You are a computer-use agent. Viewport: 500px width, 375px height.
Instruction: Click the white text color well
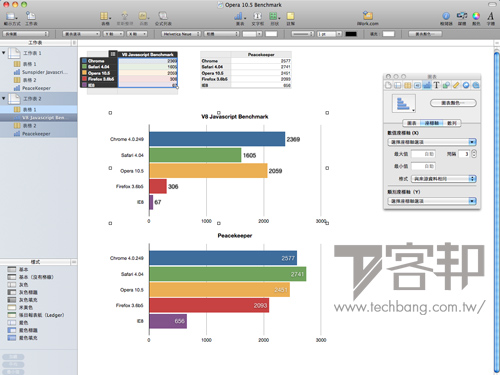pos(271,34)
